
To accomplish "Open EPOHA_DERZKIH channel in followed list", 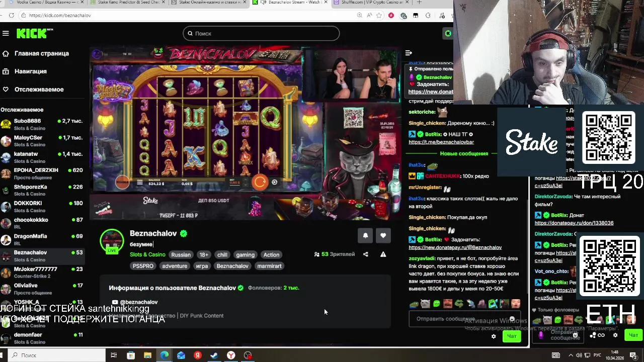I will [x=42, y=174].
